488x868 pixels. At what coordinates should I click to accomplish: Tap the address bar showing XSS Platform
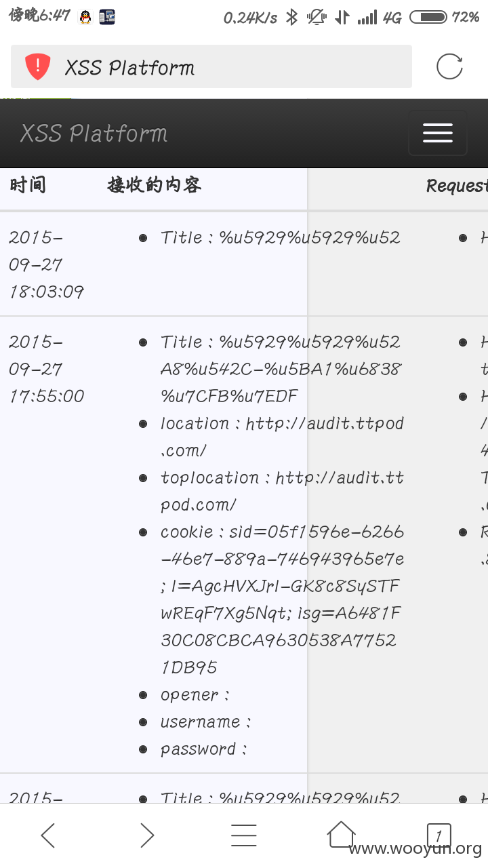211,66
